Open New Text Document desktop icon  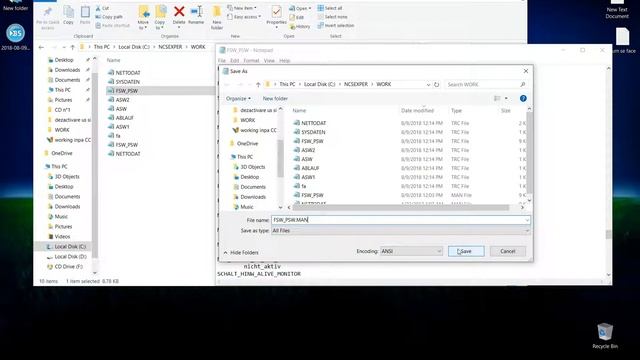coord(617,10)
